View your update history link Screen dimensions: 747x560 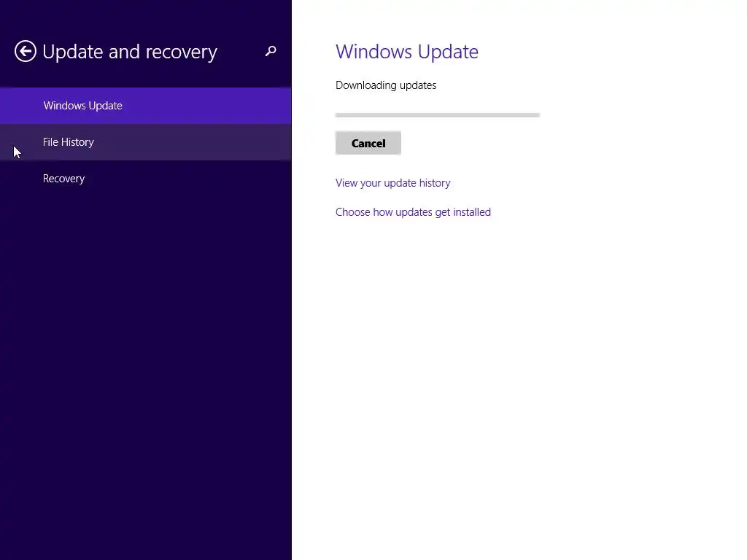pyautogui.click(x=392, y=183)
